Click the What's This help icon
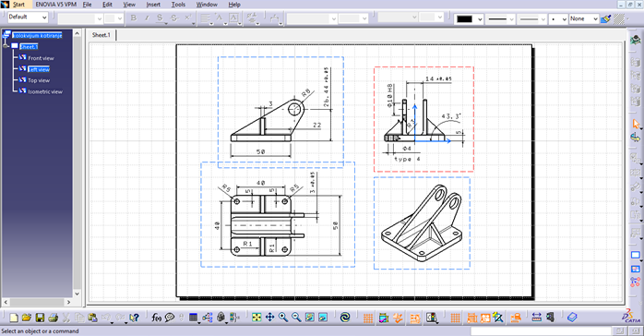This screenshot has width=644, height=336. click(x=134, y=318)
